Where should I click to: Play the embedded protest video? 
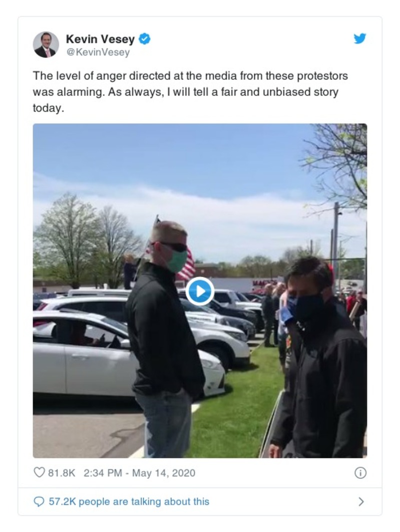point(200,291)
